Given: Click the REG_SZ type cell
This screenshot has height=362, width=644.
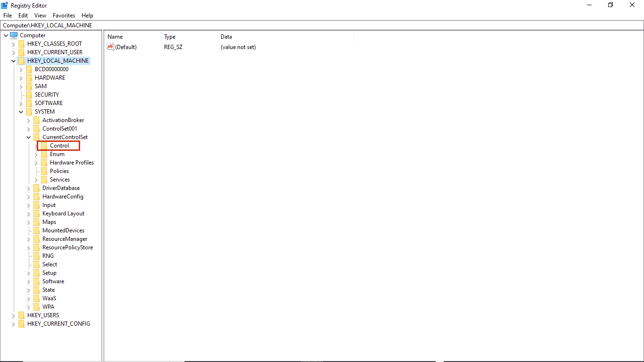Looking at the screenshot, I should pyautogui.click(x=173, y=47).
